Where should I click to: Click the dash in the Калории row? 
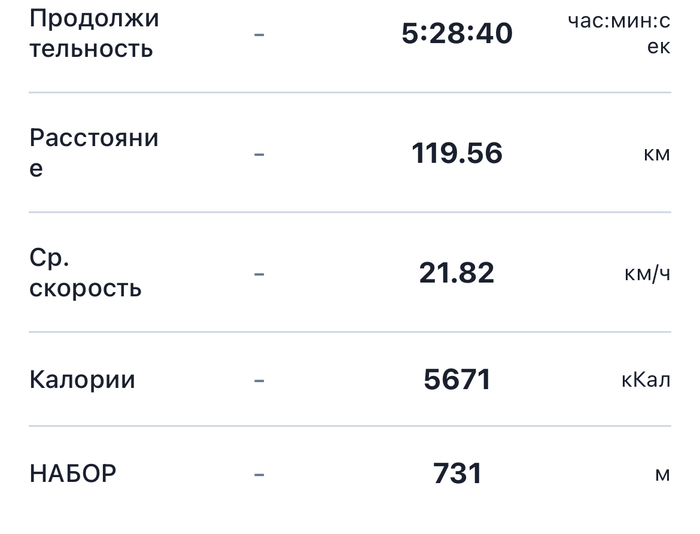[x=259, y=380]
